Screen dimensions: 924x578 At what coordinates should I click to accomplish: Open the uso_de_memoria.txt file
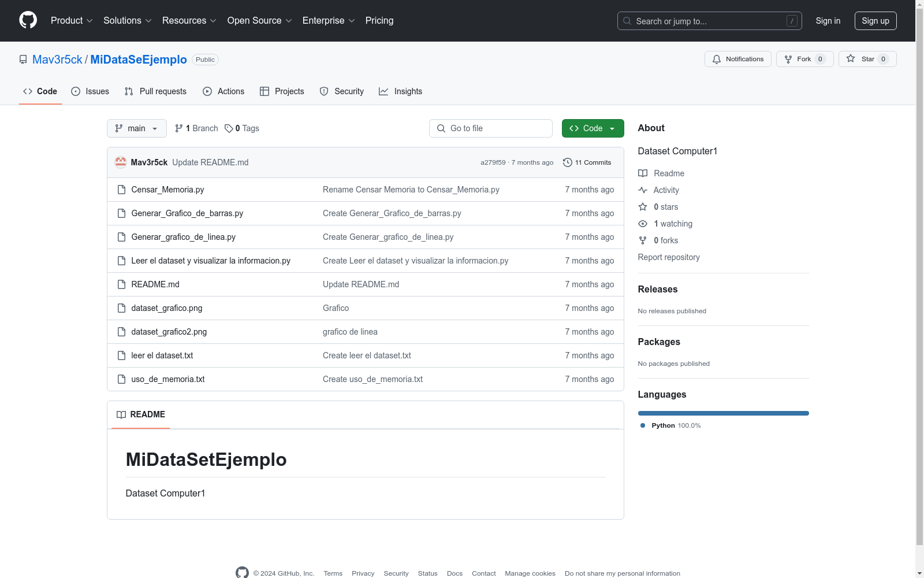pos(168,379)
